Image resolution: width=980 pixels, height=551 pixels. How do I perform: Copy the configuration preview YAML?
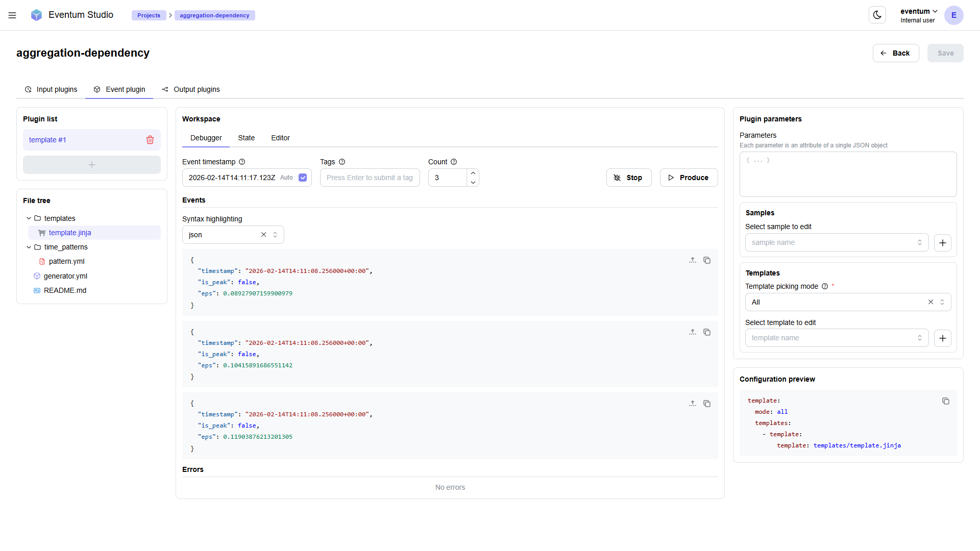[945, 401]
